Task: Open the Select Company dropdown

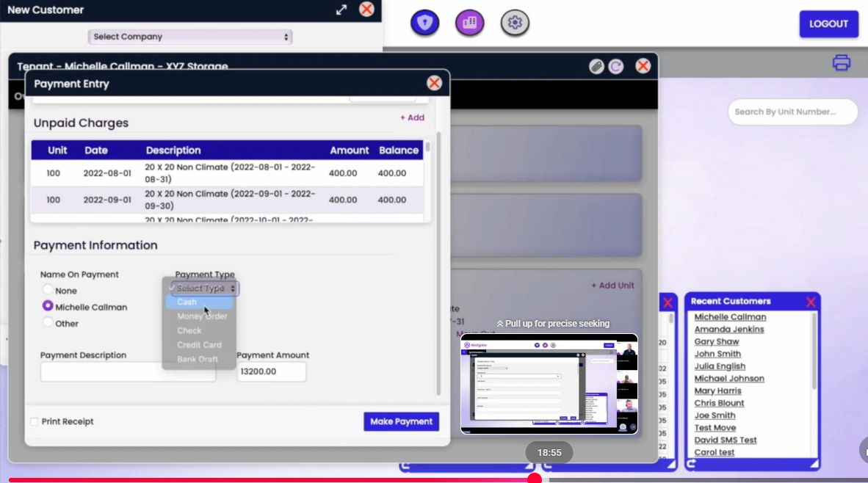Action: point(190,37)
